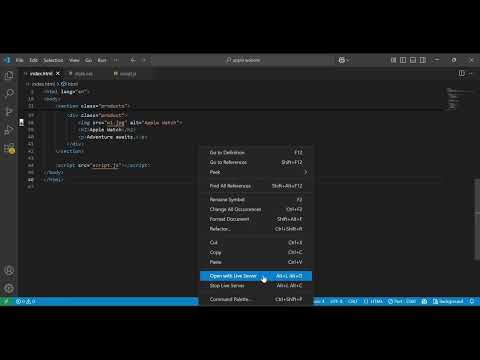Select Refactor... in context menu

coord(256,229)
